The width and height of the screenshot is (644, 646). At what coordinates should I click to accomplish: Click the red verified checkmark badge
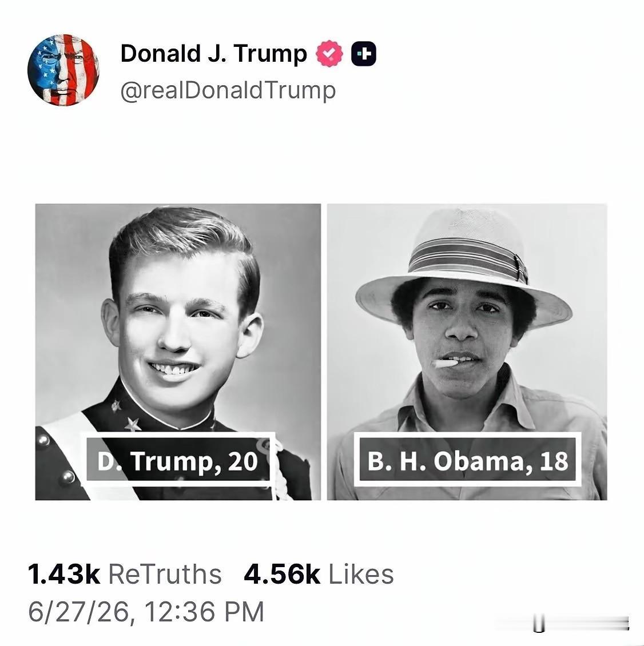(x=329, y=54)
